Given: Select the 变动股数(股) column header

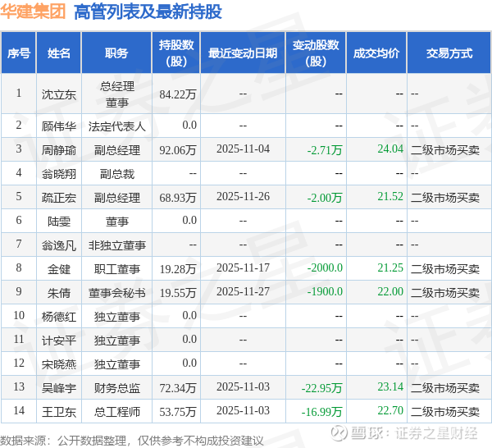Looking at the screenshot, I should click(x=316, y=53).
